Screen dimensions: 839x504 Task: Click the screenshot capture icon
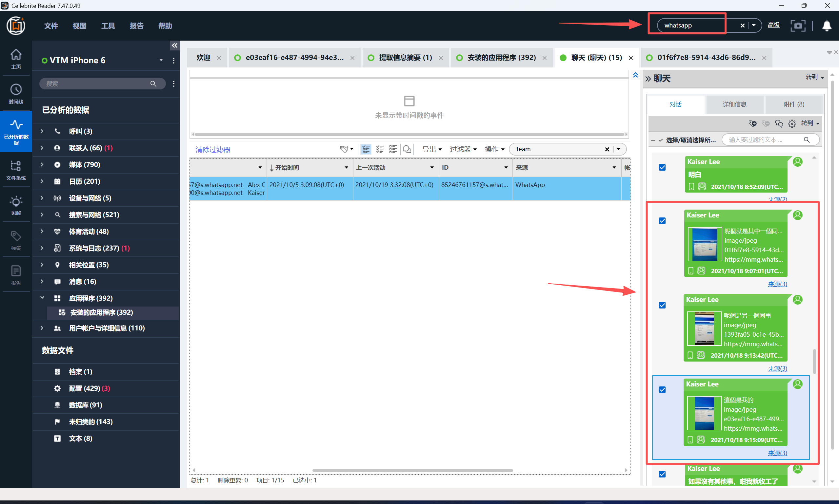point(798,26)
